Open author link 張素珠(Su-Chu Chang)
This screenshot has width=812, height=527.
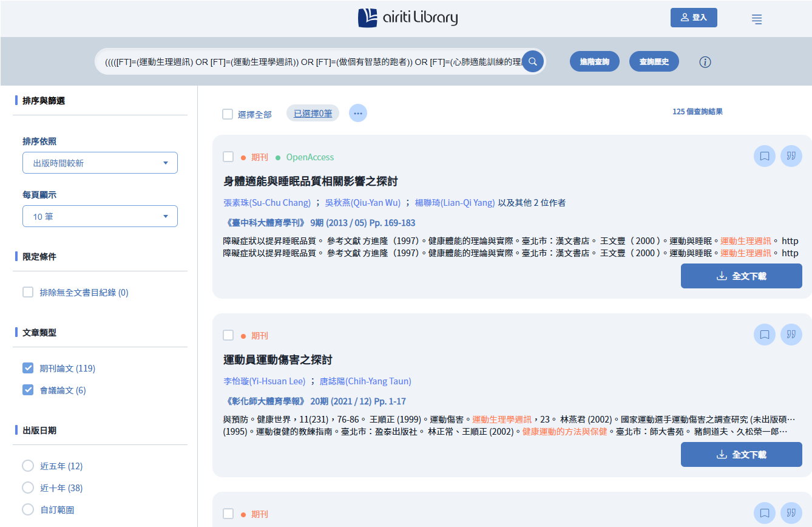point(267,203)
